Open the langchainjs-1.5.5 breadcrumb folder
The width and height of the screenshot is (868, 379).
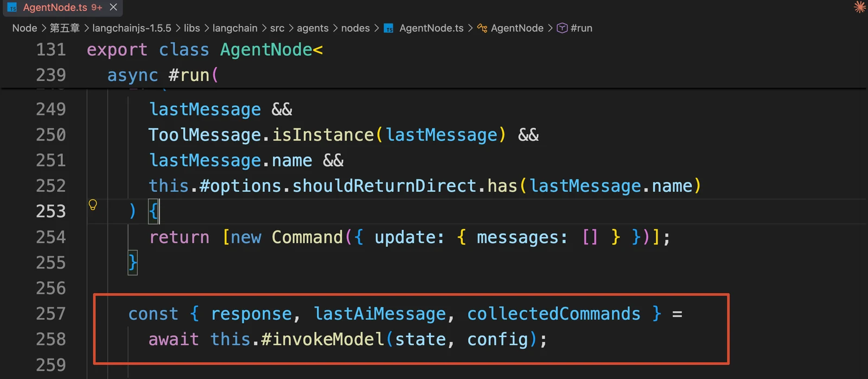[132, 28]
